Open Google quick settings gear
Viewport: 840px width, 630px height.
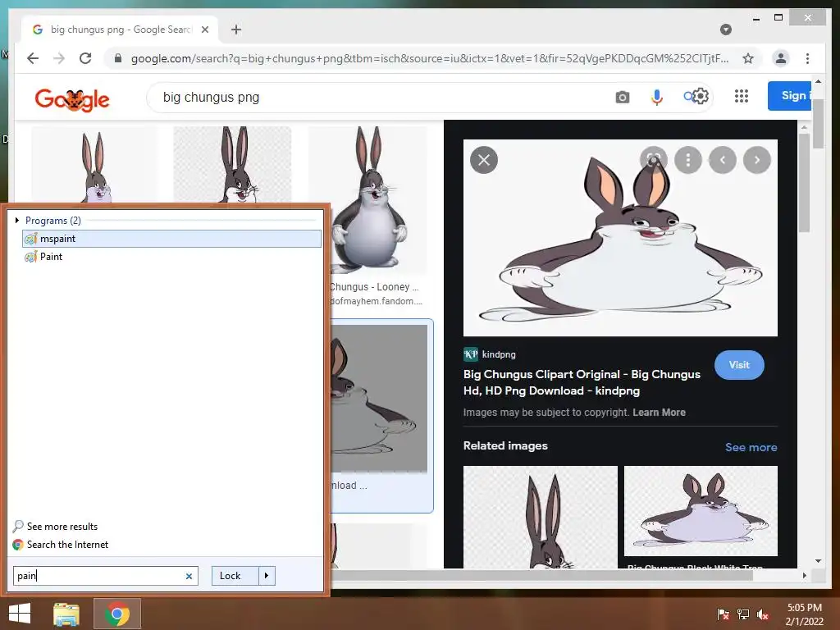[701, 97]
